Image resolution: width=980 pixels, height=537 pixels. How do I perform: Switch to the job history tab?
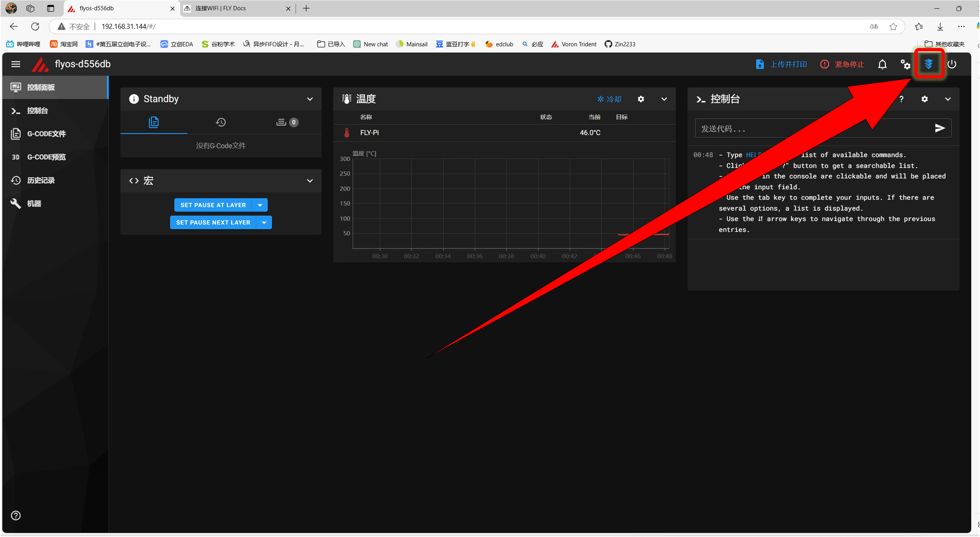point(221,122)
